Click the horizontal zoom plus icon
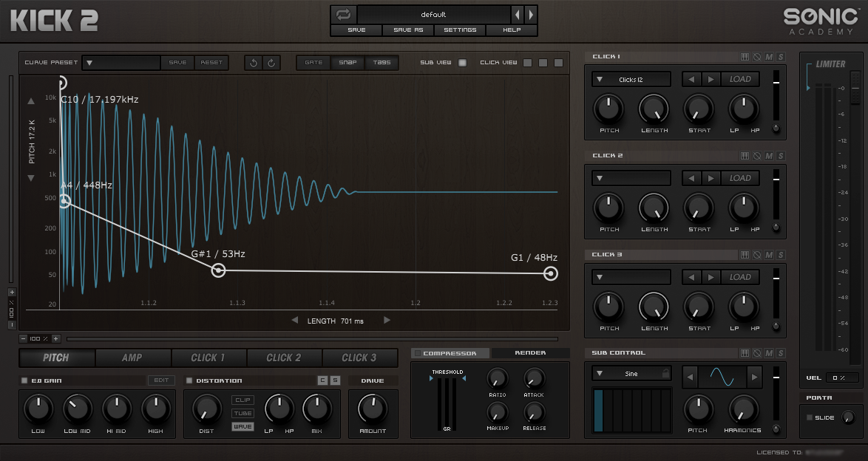868x461 pixels. tap(55, 338)
